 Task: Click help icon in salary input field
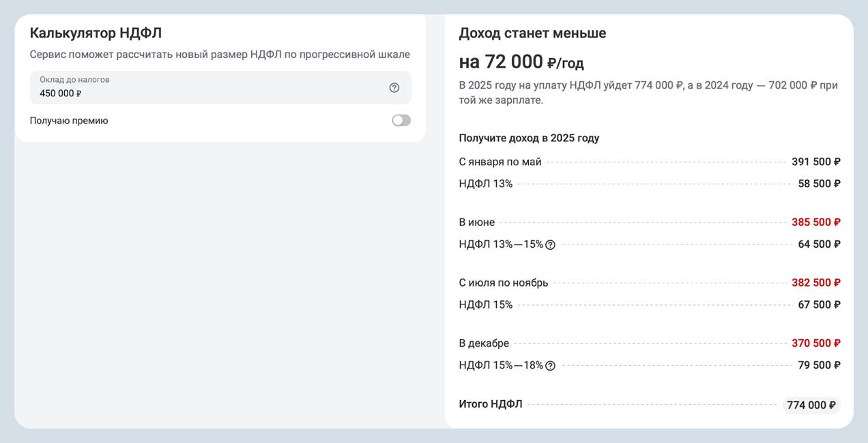[x=394, y=87]
